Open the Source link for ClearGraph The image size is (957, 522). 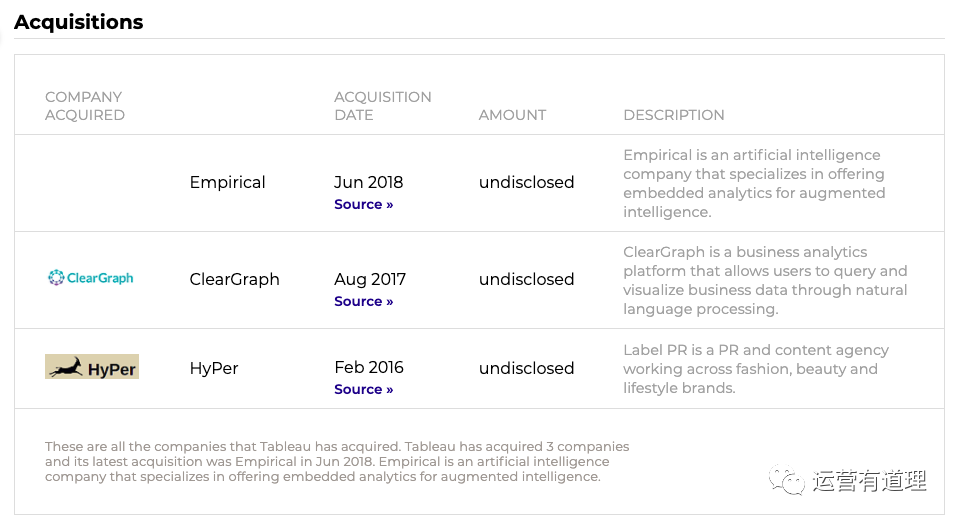tap(363, 302)
